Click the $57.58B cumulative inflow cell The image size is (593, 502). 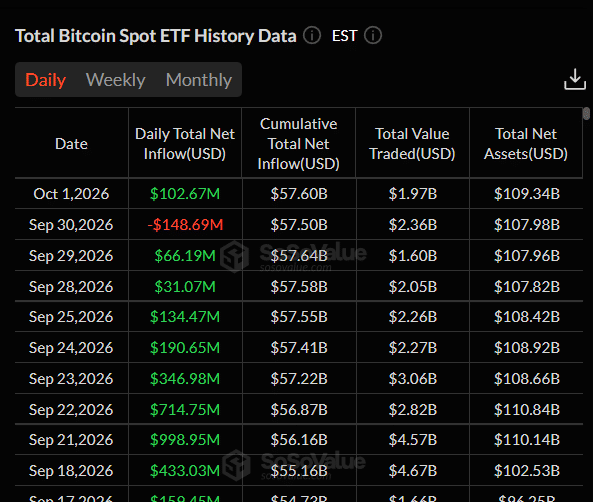coord(299,287)
